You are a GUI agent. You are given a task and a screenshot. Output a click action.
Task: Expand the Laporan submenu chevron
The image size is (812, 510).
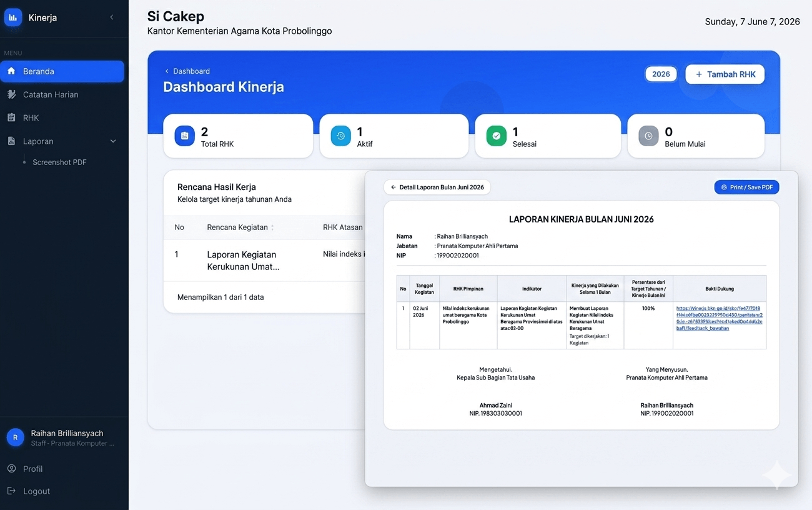(x=113, y=141)
